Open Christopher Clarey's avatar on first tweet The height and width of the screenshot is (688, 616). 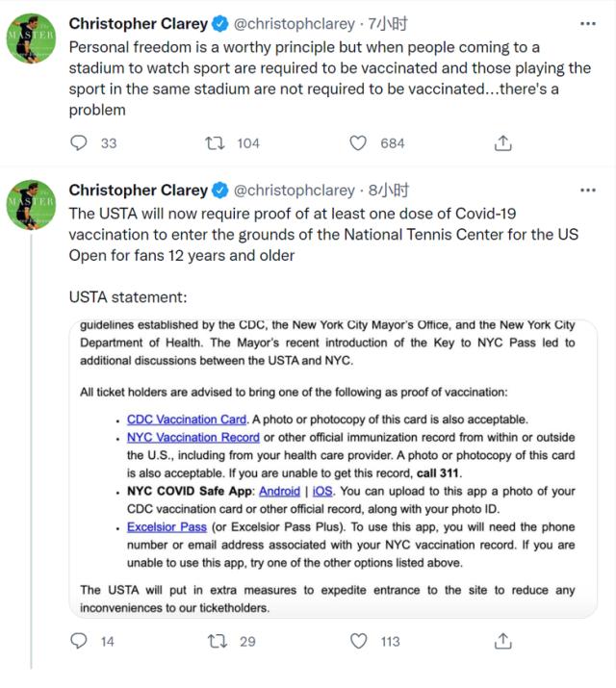32,38
